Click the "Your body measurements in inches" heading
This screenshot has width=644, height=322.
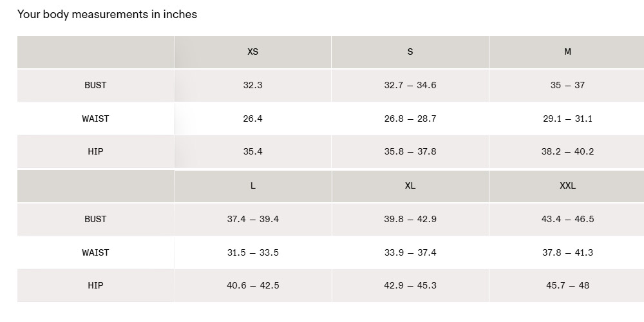pos(107,14)
